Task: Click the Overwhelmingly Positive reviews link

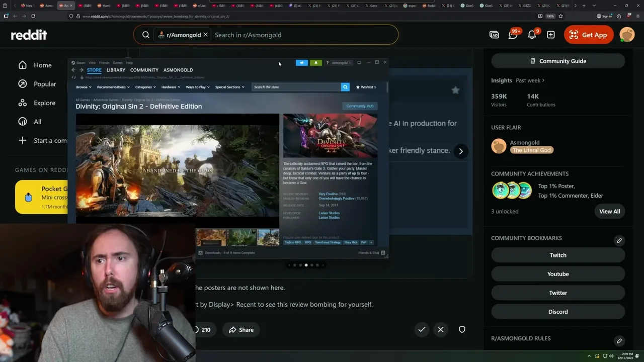Action: (337, 199)
